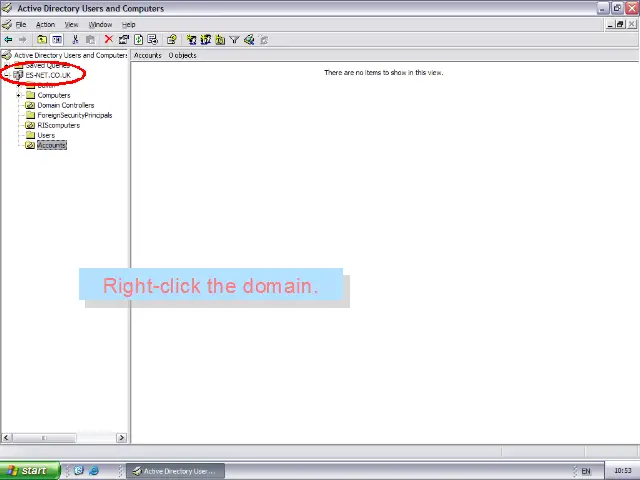The height and width of the screenshot is (480, 640).
Task: Click the Help question-mark toolbar icon
Action: pyautogui.click(x=171, y=40)
